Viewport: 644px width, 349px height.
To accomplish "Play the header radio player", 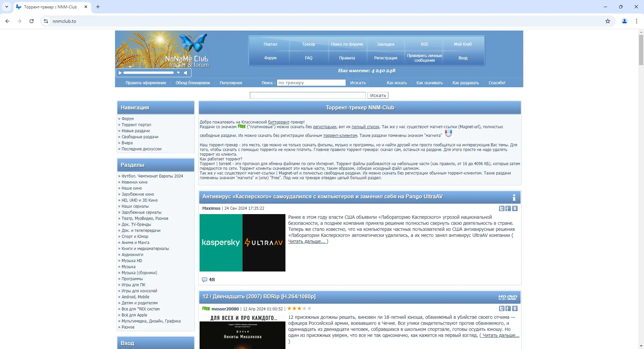I will tap(120, 73).
